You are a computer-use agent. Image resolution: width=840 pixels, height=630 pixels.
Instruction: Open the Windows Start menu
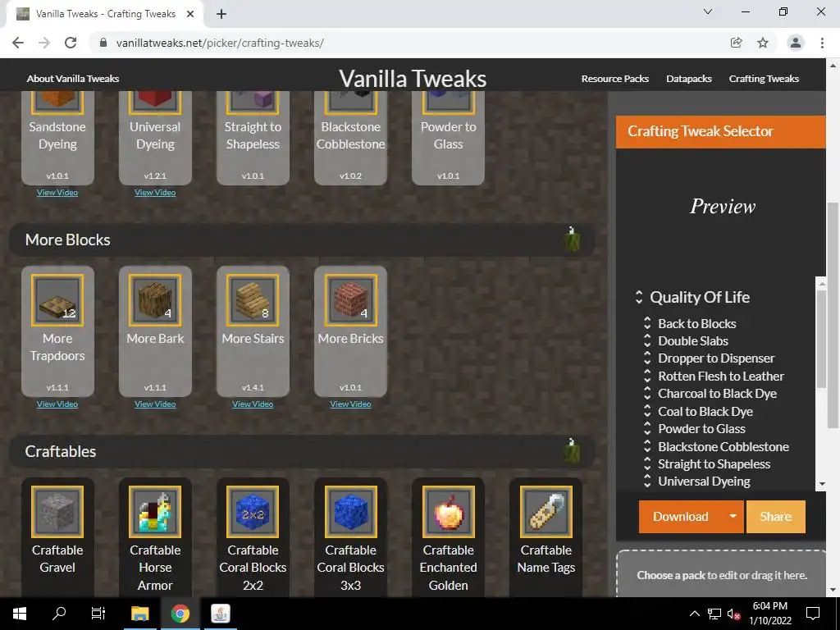pyautogui.click(x=20, y=614)
